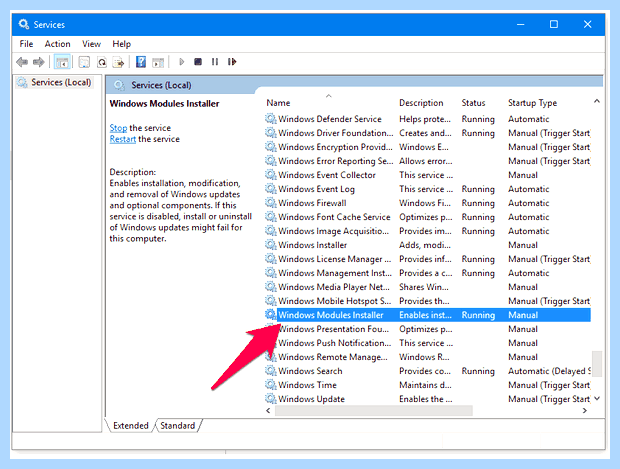The height and width of the screenshot is (469, 620).
Task: Click the Restart the service link
Action: click(x=123, y=139)
